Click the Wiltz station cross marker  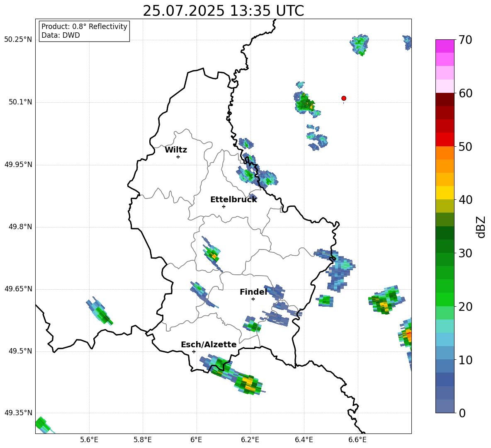pos(178,157)
